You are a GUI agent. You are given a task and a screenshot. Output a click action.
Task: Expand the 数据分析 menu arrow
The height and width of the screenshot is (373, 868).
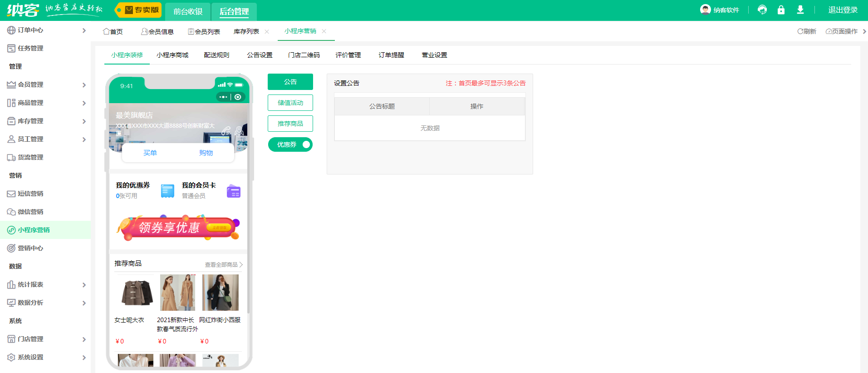click(x=84, y=303)
